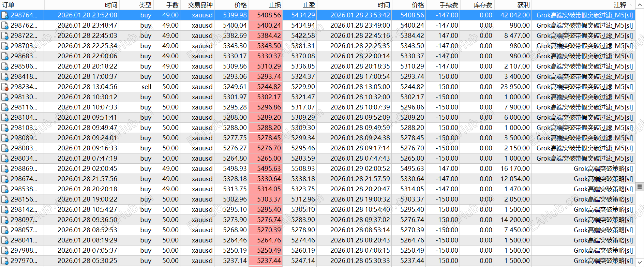This screenshot has height=267, width=644.
Task: Click the order icon for 298586
Action: 5,66
